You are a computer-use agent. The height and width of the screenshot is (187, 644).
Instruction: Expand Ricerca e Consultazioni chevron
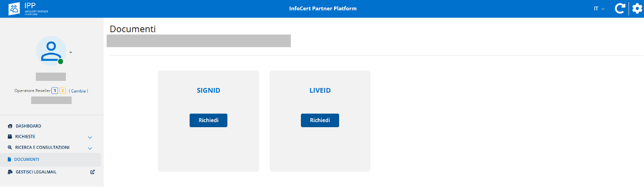(90, 148)
